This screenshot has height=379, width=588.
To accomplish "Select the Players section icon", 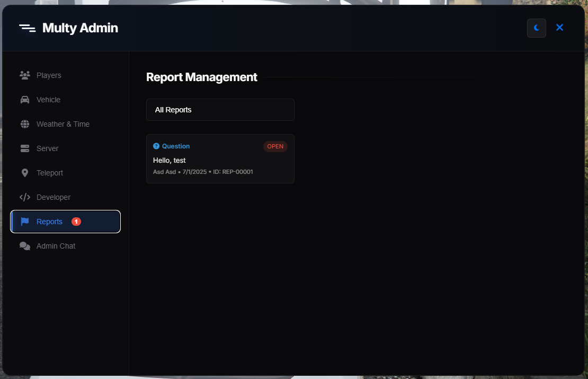I will coord(25,75).
